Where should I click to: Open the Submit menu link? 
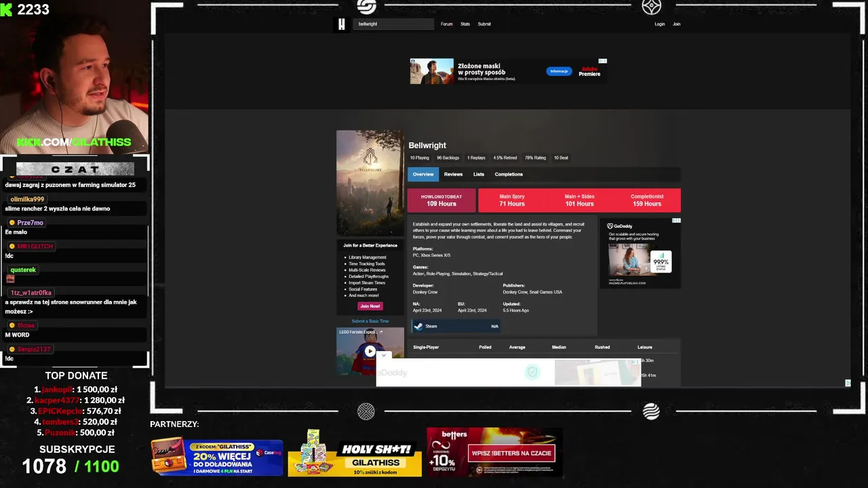(x=484, y=24)
